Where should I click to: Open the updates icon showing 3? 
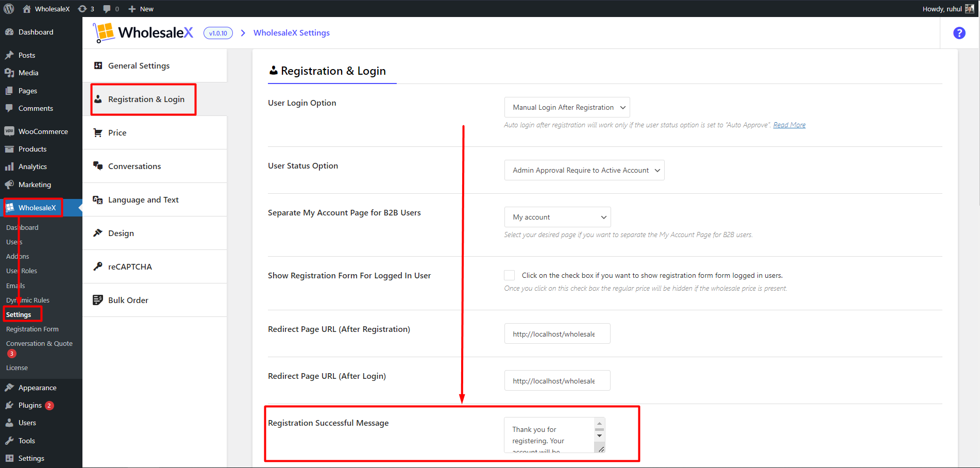point(82,9)
